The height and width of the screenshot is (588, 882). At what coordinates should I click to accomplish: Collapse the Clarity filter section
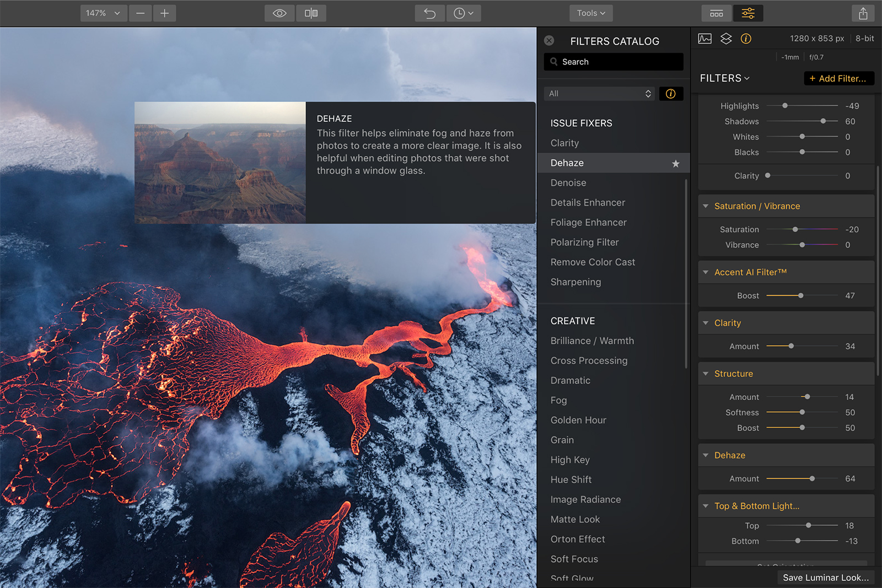706,323
